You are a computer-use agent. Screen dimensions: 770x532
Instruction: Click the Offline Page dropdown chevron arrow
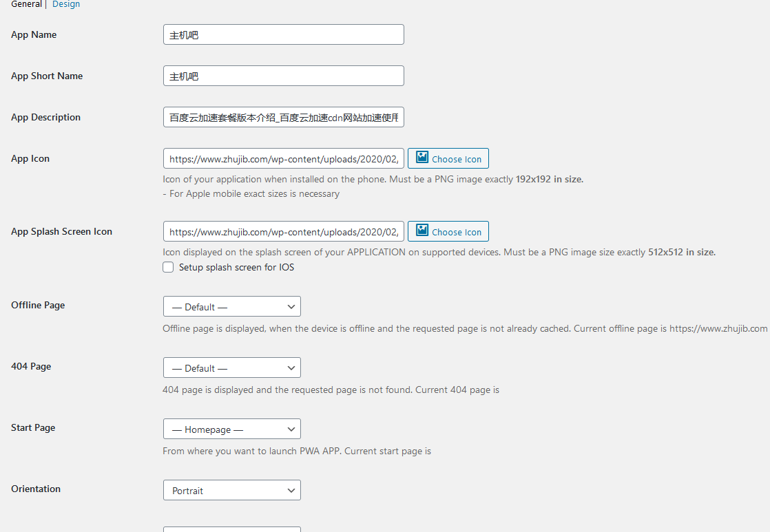(x=291, y=307)
